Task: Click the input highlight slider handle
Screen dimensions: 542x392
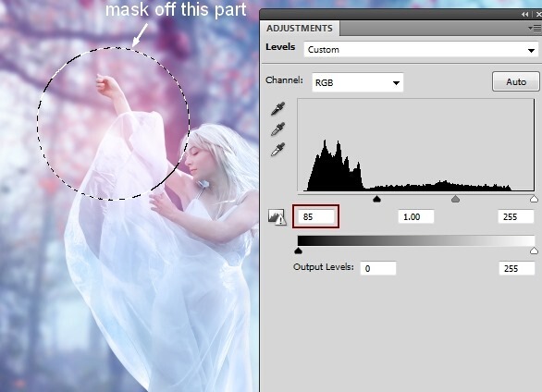Action: [534, 199]
